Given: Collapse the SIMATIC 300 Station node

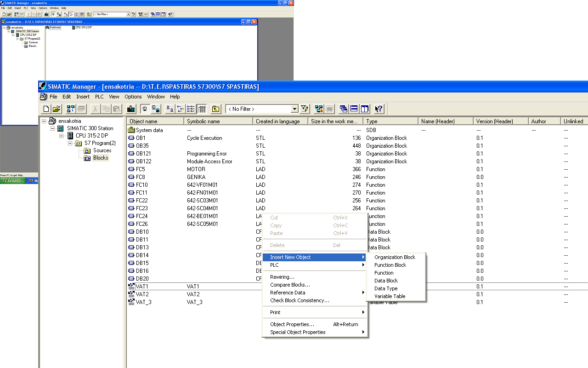Looking at the screenshot, I should tap(53, 128).
